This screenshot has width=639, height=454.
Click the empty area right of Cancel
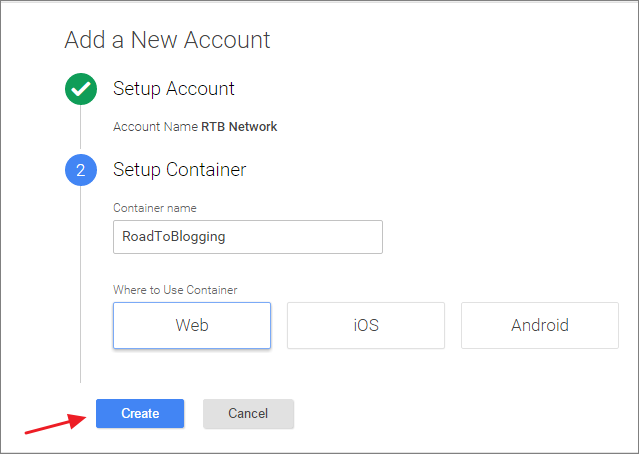[x=450, y=414]
